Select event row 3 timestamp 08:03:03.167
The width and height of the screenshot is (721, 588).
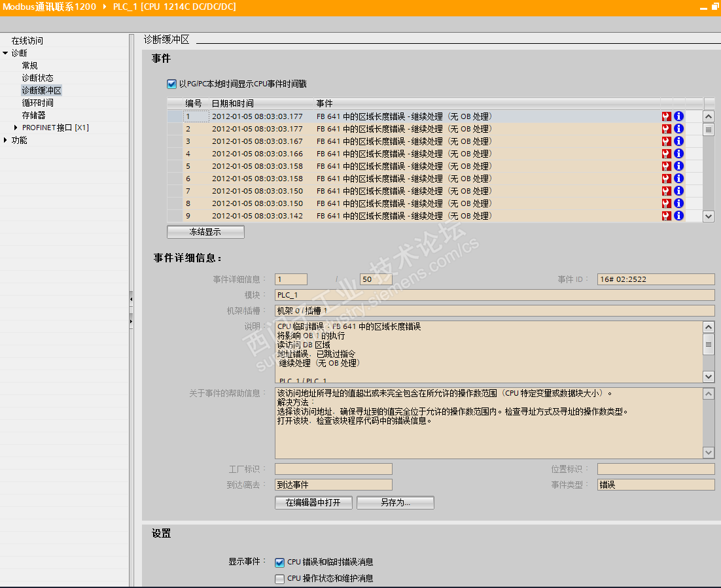(x=258, y=141)
